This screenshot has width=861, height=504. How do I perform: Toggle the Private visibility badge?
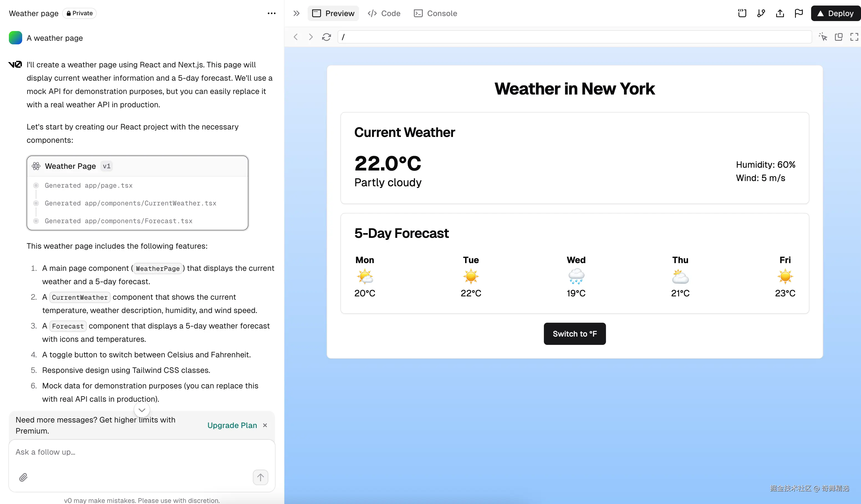tap(80, 13)
